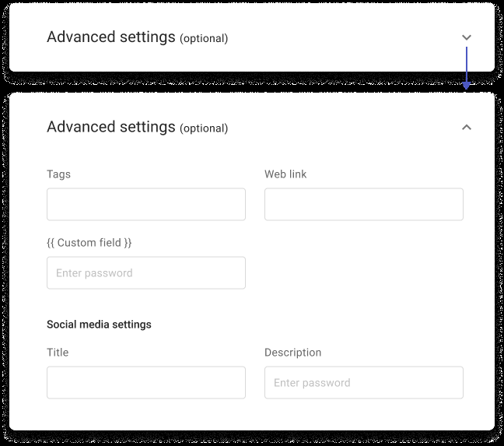The image size is (504, 446).
Task: Click into the Custom field input box
Action: pos(146,272)
